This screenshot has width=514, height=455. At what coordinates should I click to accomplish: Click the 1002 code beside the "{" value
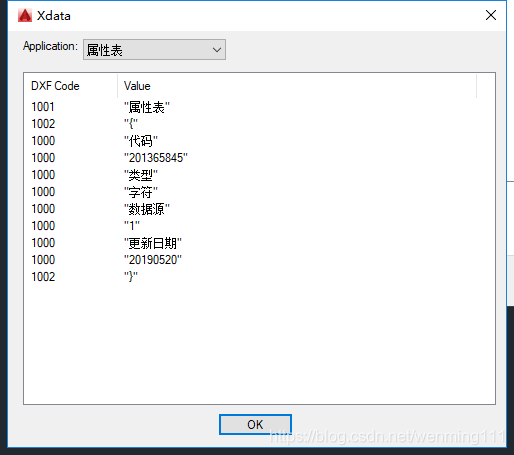pyautogui.click(x=43, y=124)
